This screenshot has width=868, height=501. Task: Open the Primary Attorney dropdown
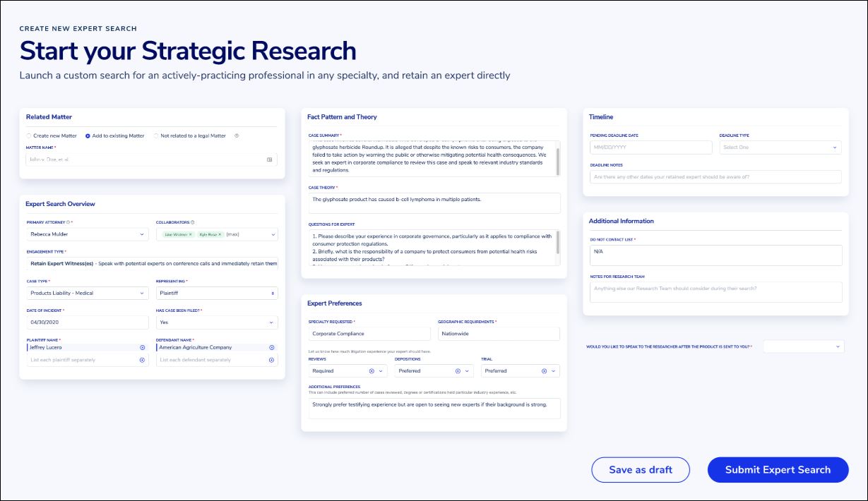88,234
